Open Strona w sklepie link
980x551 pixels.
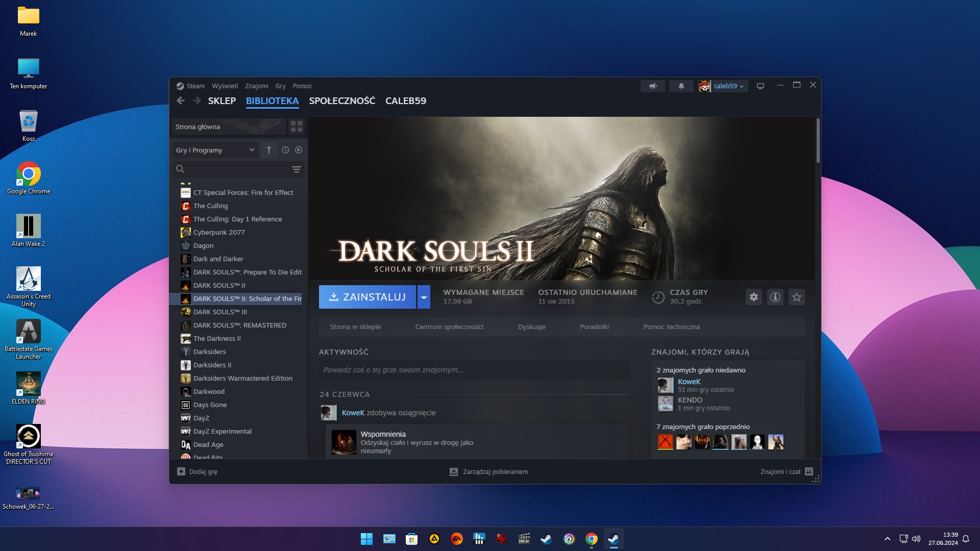pyautogui.click(x=355, y=327)
